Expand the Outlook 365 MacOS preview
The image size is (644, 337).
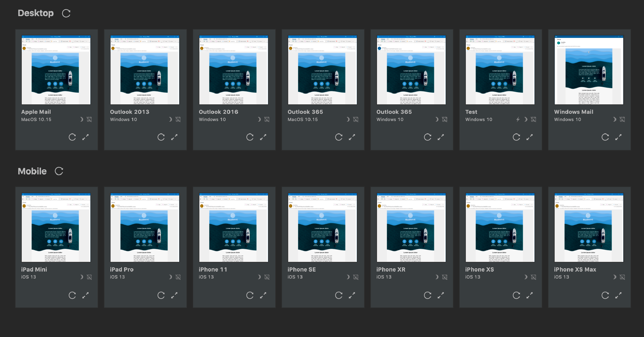(352, 137)
